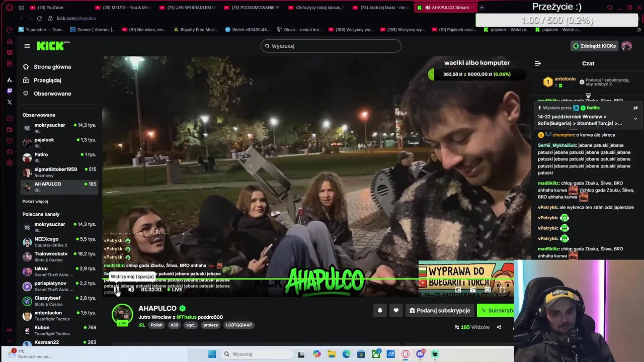Click the green Subskrybuj button

(x=496, y=311)
